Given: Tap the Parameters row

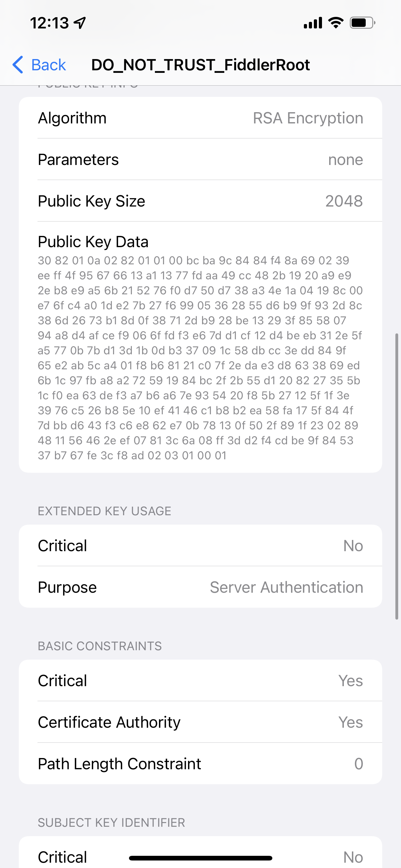Looking at the screenshot, I should (200, 159).
